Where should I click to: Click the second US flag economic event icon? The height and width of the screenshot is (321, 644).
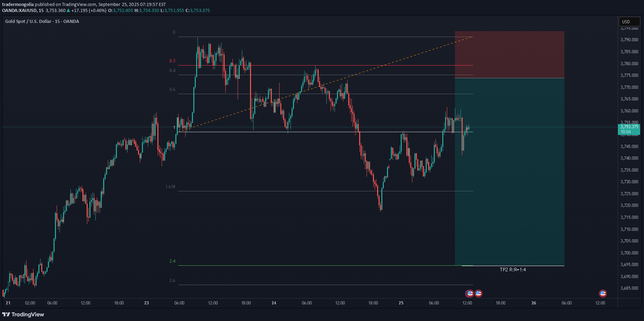478,293
